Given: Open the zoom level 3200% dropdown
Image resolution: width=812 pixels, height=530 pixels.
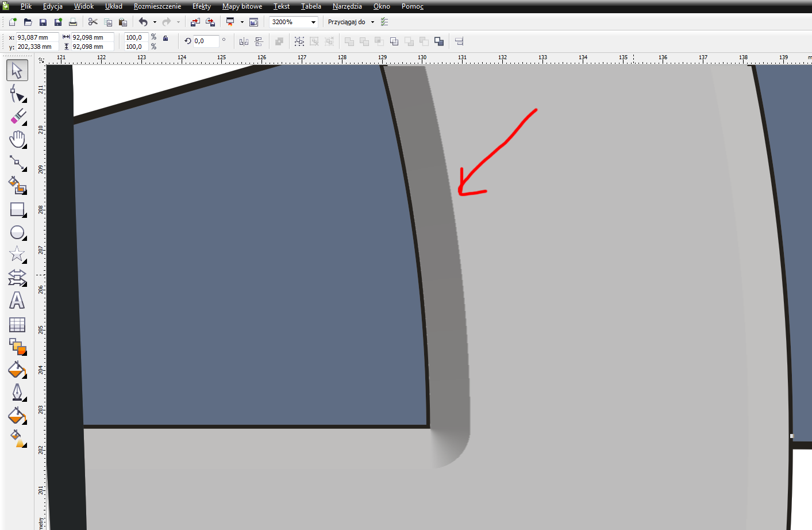Looking at the screenshot, I should click(x=313, y=22).
